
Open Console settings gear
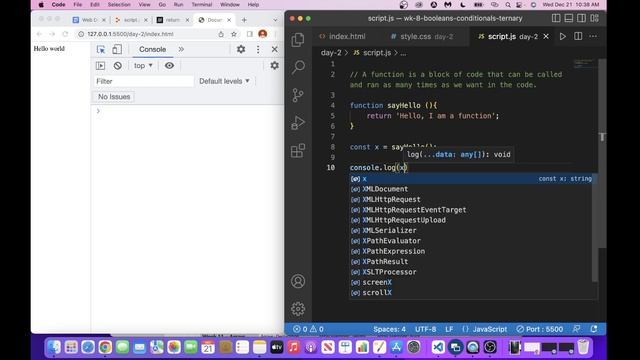pos(274,66)
